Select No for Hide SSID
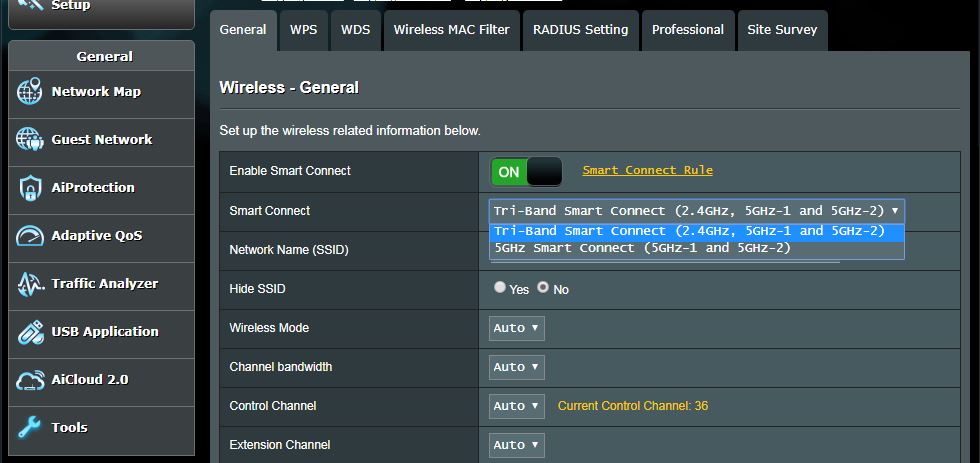Screen dimensions: 980x463 pyautogui.click(x=543, y=287)
